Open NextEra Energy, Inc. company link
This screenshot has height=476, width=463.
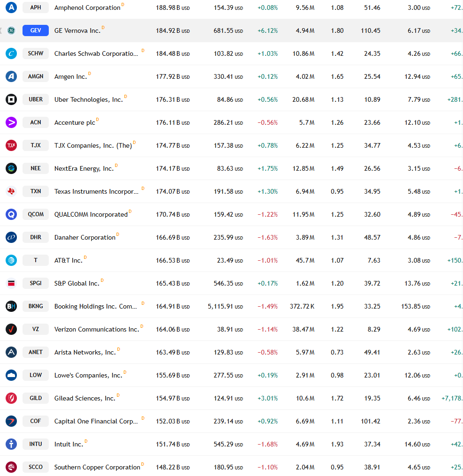click(84, 168)
